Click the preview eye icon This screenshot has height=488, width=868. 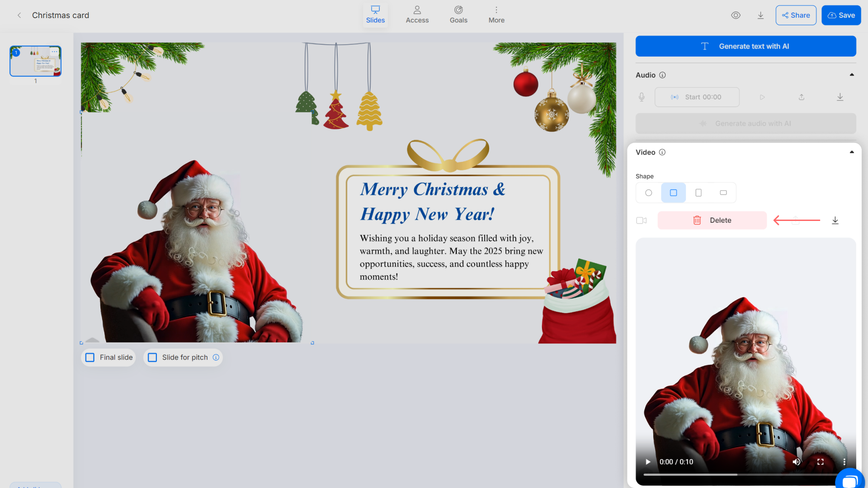pyautogui.click(x=736, y=15)
